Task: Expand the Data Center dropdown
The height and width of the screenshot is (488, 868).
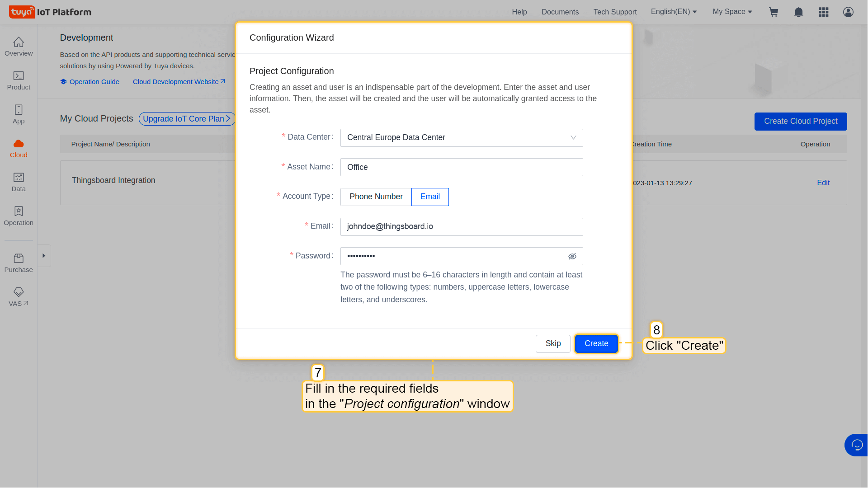Action: [x=461, y=137]
